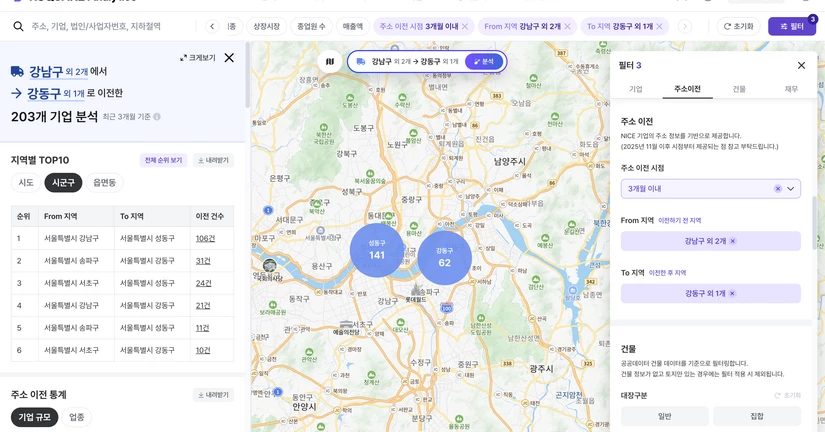
Task: Select the 기업 규모 statistics toggle
Action: tap(35, 417)
